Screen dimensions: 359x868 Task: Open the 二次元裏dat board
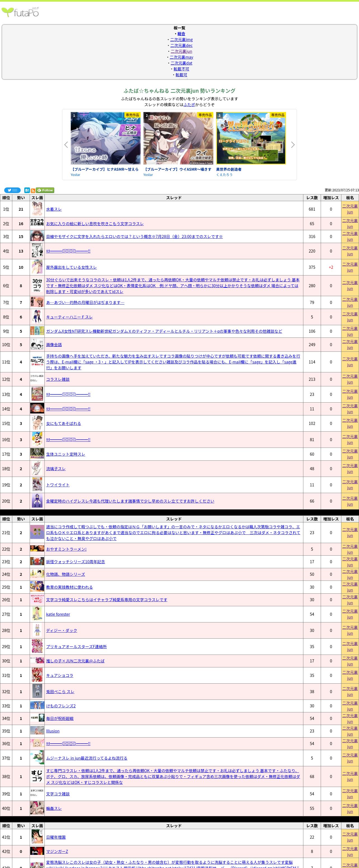181,63
